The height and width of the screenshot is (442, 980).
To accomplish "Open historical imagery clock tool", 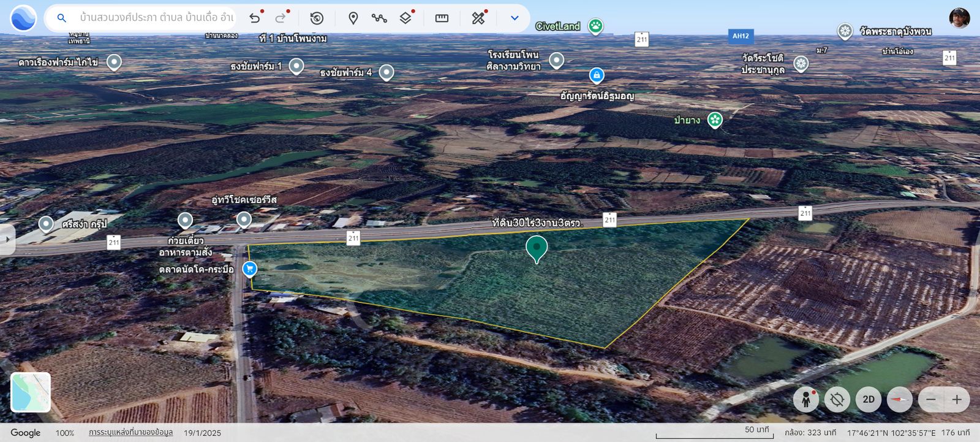I will click(317, 18).
